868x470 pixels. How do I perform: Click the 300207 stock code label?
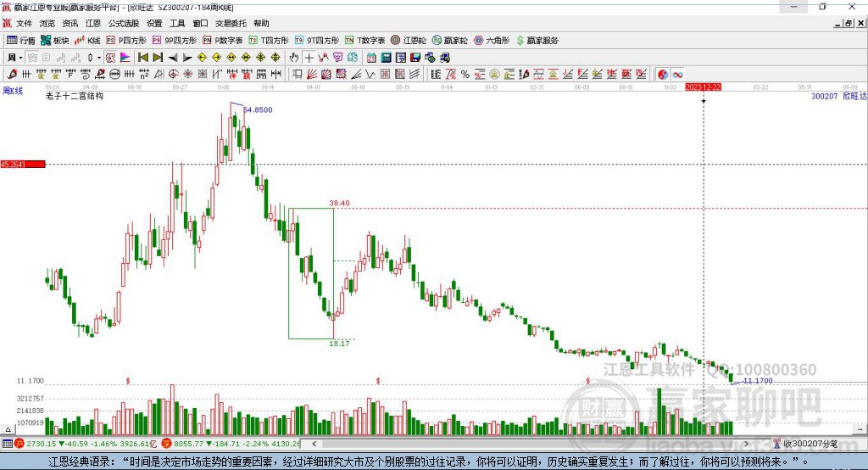tap(824, 96)
